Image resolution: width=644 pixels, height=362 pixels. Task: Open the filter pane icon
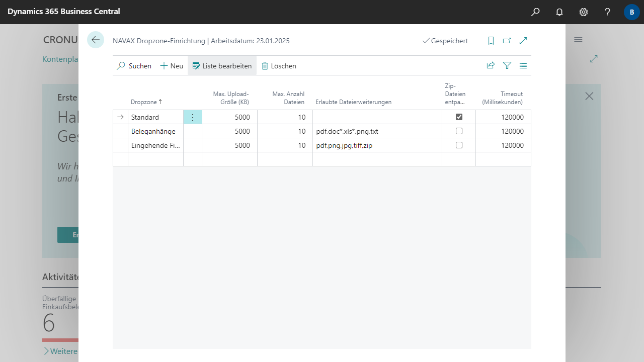[507, 65]
